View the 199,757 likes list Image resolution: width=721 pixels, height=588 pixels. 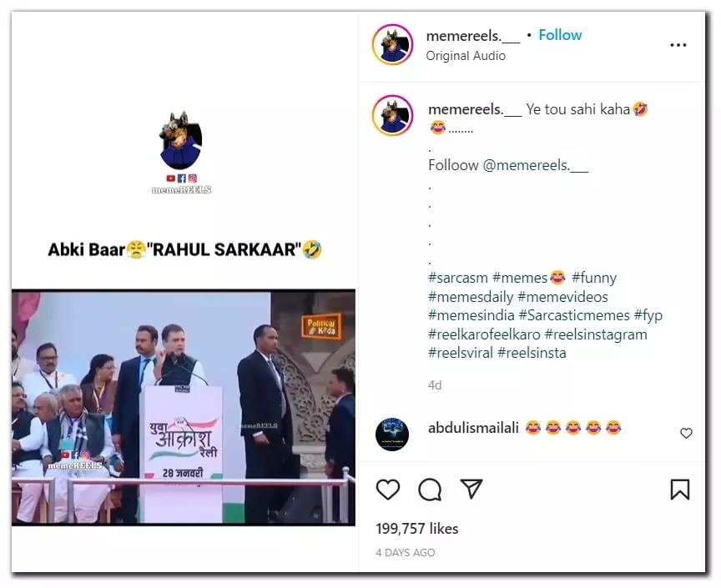417,529
